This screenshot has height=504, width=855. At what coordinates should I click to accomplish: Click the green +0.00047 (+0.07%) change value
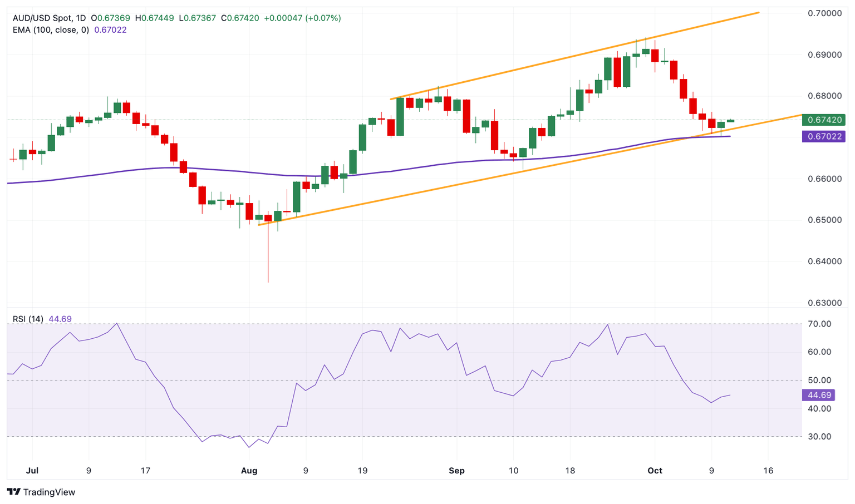pos(302,18)
